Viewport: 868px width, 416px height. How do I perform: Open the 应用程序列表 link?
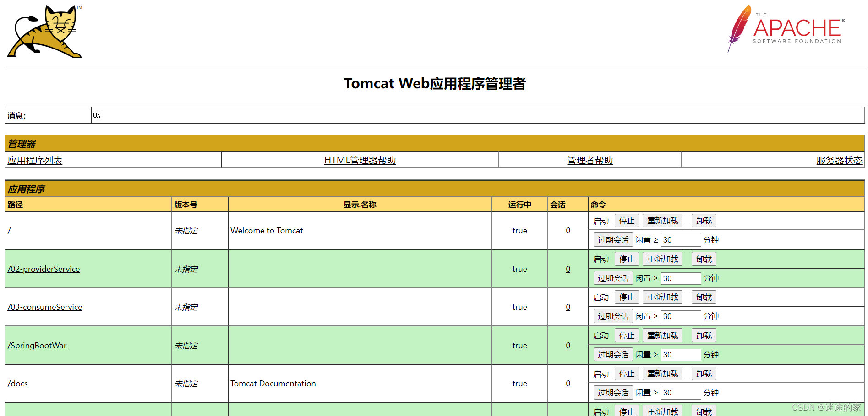[35, 160]
